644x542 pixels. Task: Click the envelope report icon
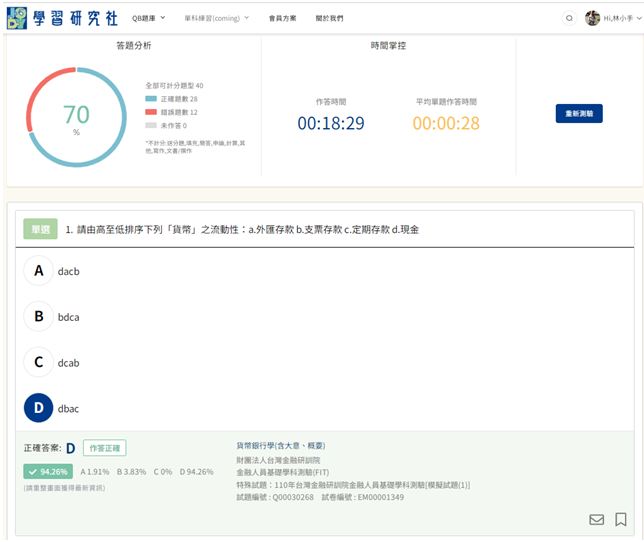click(597, 519)
